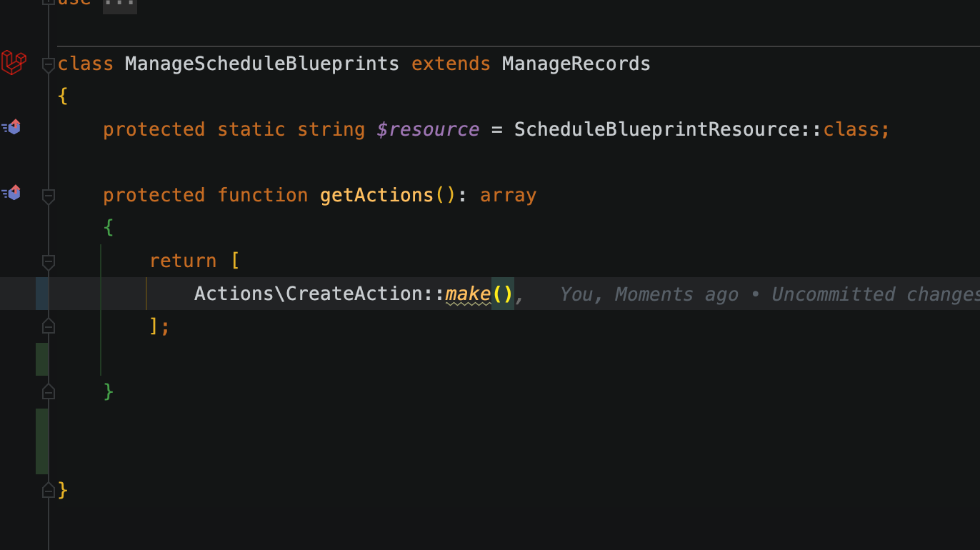Click the blue change marker on the make line
The height and width of the screenshot is (550, 980).
[42, 294]
